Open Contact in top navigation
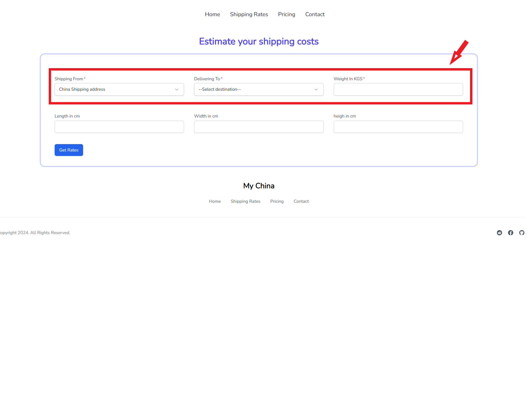This screenshot has width=532, height=410. pos(315,14)
